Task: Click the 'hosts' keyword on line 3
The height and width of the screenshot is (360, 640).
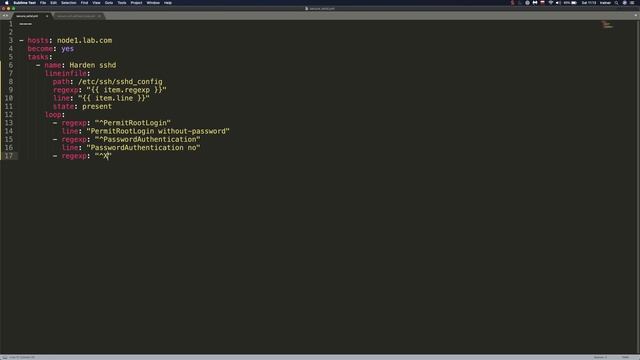Action: (38, 40)
